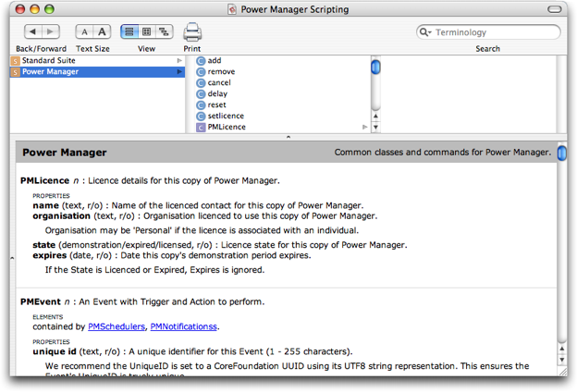This screenshot has height=392, width=577.
Task: Switch to grid column view mode
Action: (x=146, y=31)
